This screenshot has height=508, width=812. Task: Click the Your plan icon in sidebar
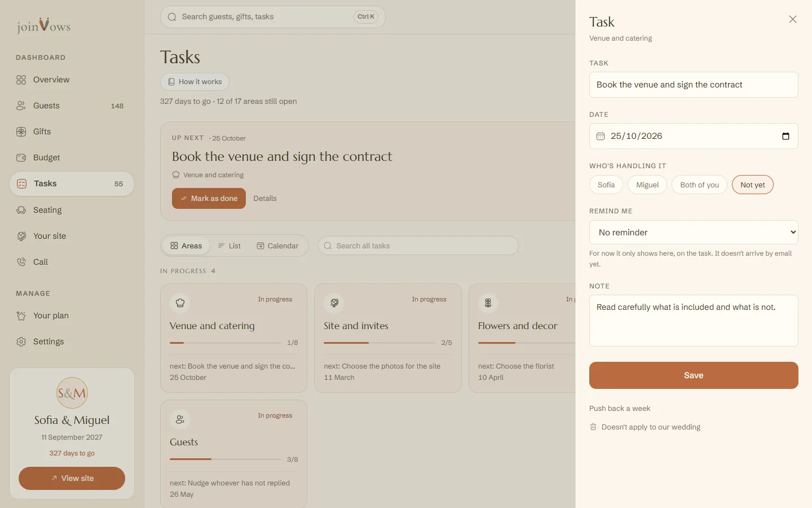tap(21, 316)
